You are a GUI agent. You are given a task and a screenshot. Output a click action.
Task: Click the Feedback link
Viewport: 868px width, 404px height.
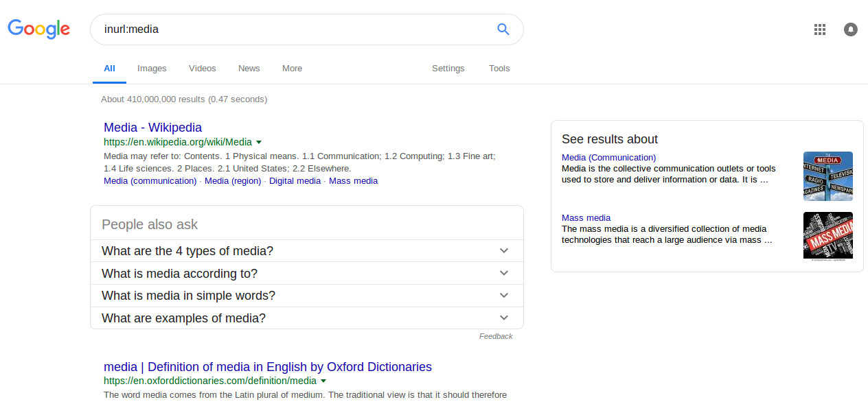[x=496, y=336]
